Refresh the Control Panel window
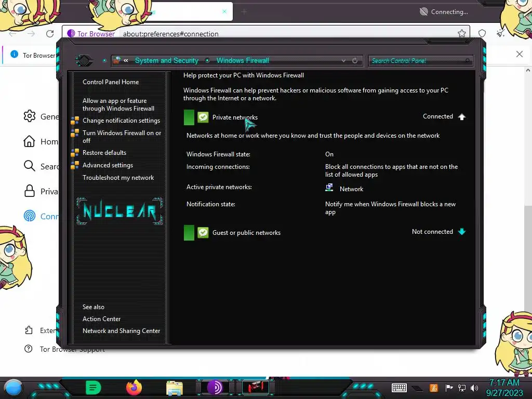This screenshot has width=532, height=399. point(355,61)
